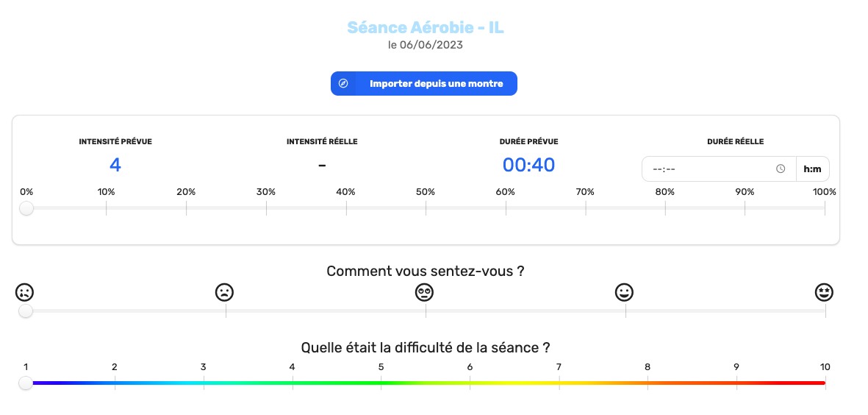Set the intensity slider to 20%
Viewport: 868px width, 415px height.
pos(186,207)
